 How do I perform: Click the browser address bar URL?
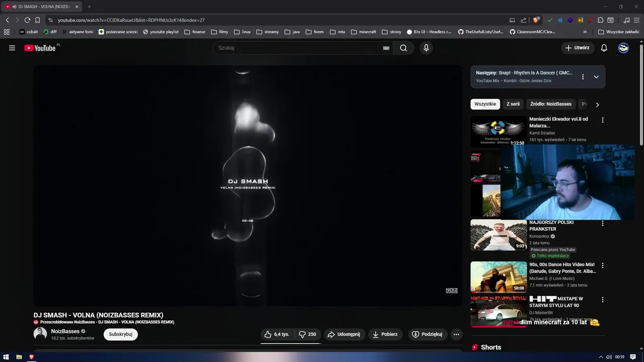[131, 20]
